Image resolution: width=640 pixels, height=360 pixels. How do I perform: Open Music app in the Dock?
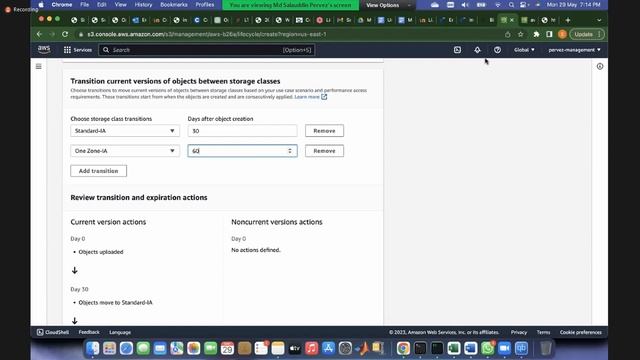point(311,348)
